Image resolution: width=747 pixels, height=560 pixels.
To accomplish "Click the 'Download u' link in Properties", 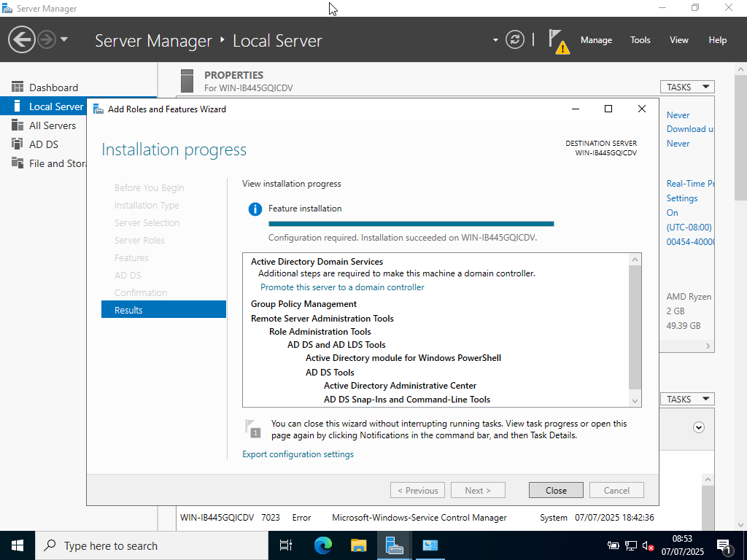I will (689, 129).
